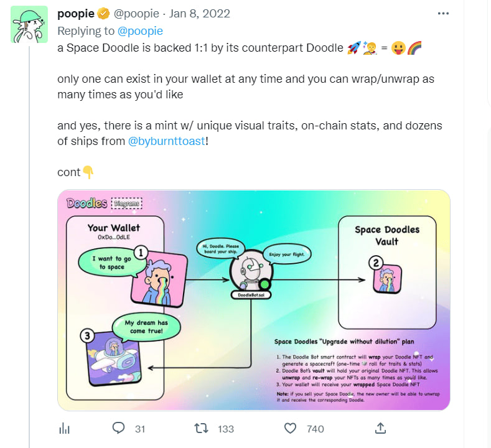The width and height of the screenshot is (491, 448).
Task: Like the tweet with the heart icon
Action: tap(290, 428)
